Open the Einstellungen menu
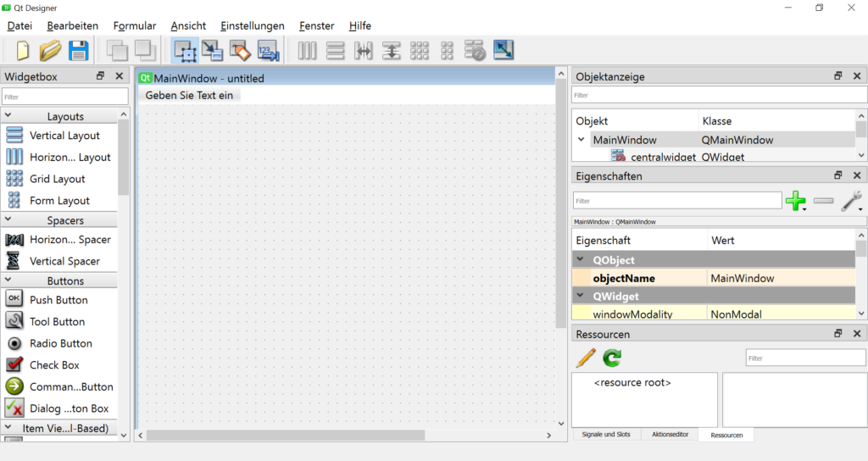This screenshot has width=868, height=461. point(253,25)
